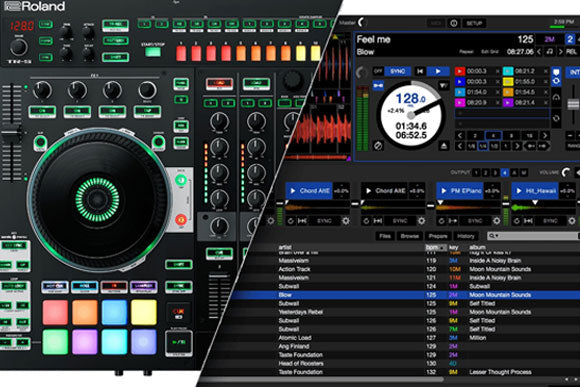Switch to the Browse tab

click(x=409, y=236)
